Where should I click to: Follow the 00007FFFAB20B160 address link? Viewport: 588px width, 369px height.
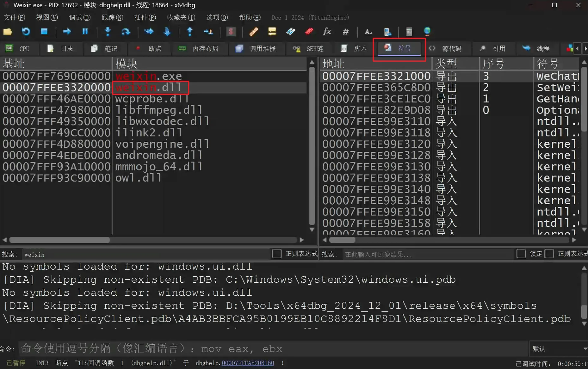(248, 363)
